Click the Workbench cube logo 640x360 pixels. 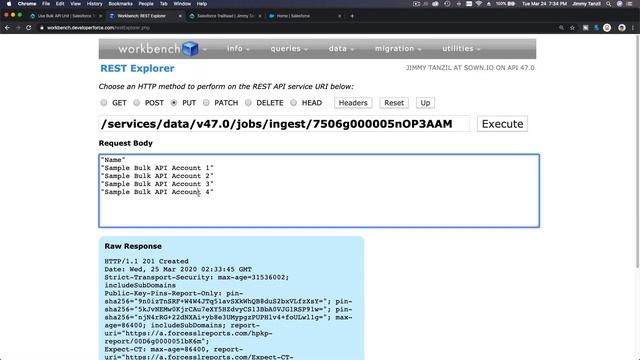point(190,49)
